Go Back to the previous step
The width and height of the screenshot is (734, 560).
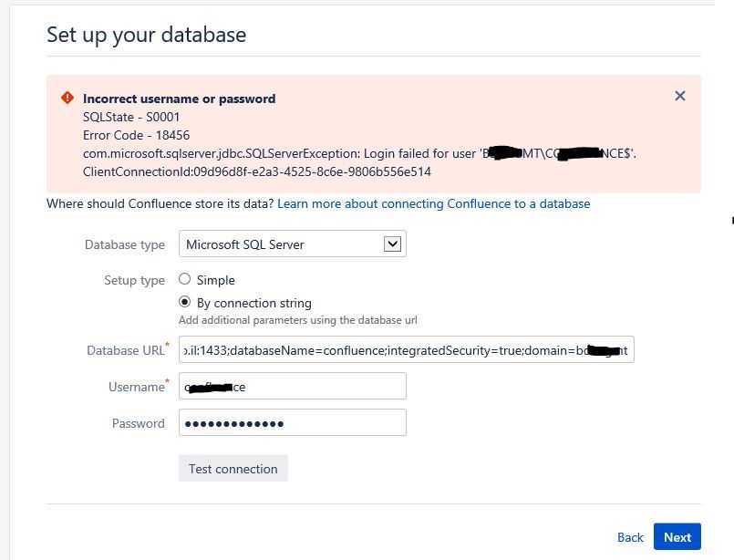tap(630, 537)
